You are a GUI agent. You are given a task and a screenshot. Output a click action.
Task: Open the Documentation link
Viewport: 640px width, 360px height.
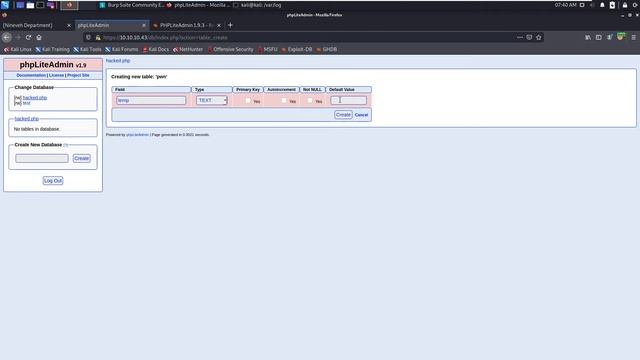tap(31, 76)
